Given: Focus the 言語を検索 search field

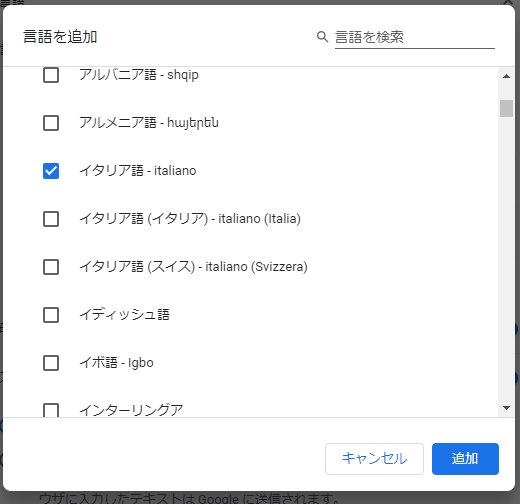Looking at the screenshot, I should tap(415, 37).
